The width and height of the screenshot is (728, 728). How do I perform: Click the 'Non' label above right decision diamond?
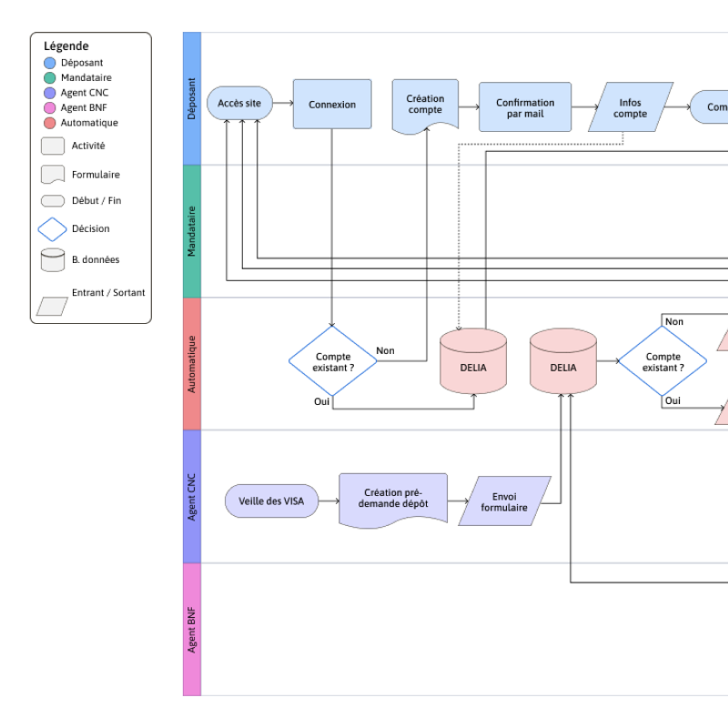point(674,321)
